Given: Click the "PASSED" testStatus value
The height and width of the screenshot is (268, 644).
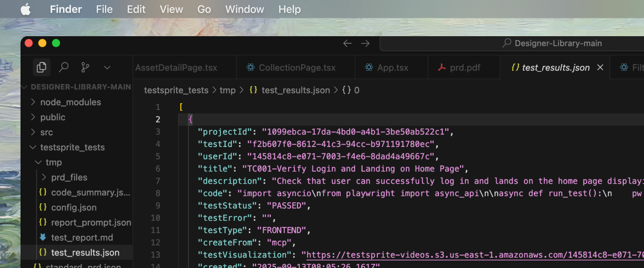Looking at the screenshot, I should (x=286, y=206).
